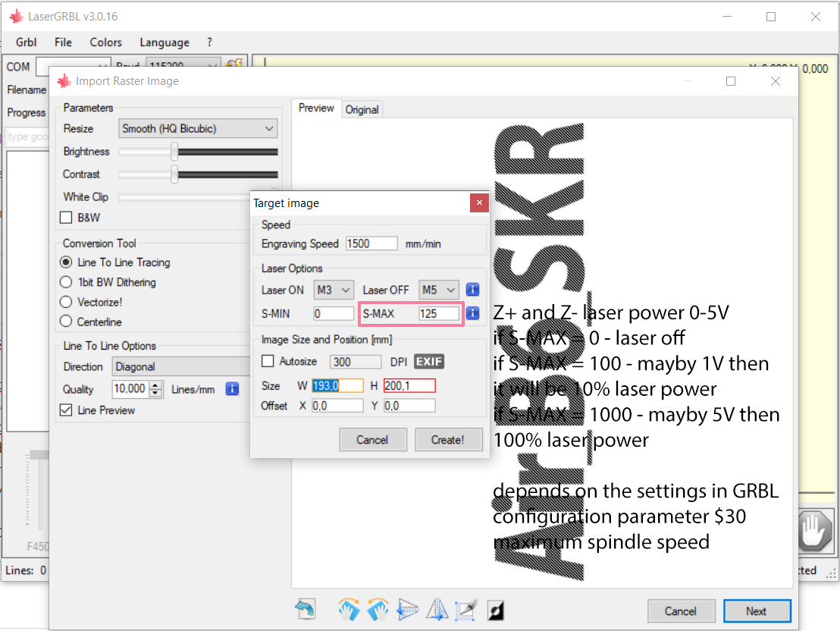
Task: Open the Colors menu
Action: [105, 42]
